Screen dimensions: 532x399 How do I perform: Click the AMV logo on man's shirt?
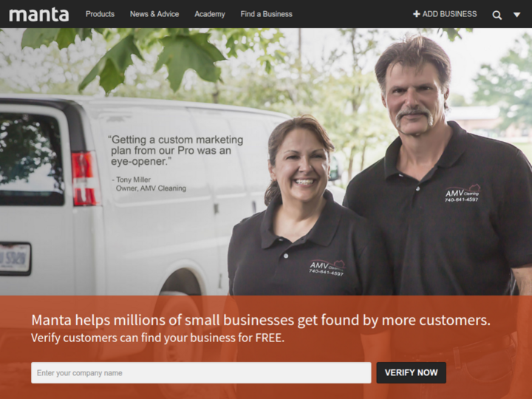click(x=463, y=194)
